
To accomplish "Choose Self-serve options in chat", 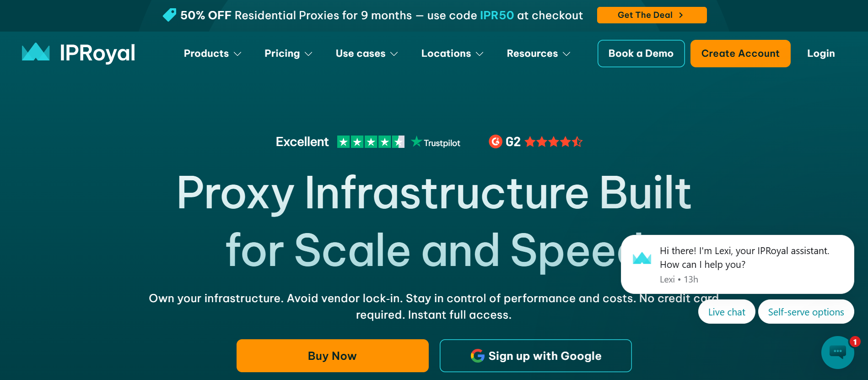I will tap(806, 312).
